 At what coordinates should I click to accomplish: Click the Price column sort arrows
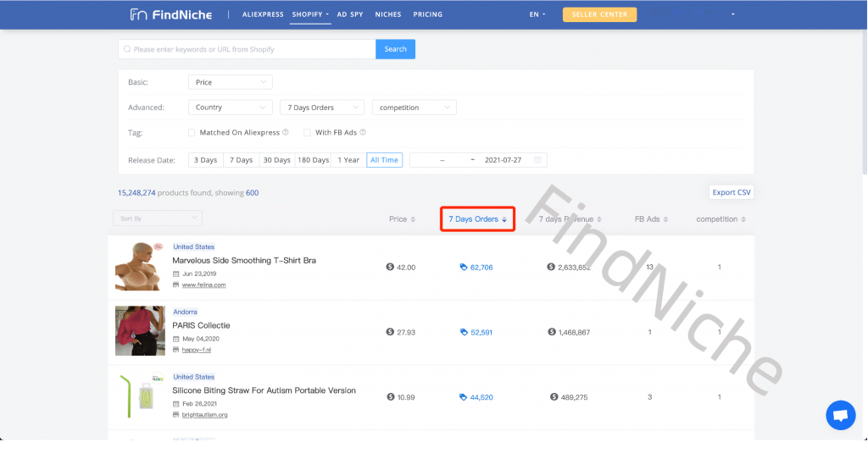pyautogui.click(x=413, y=219)
